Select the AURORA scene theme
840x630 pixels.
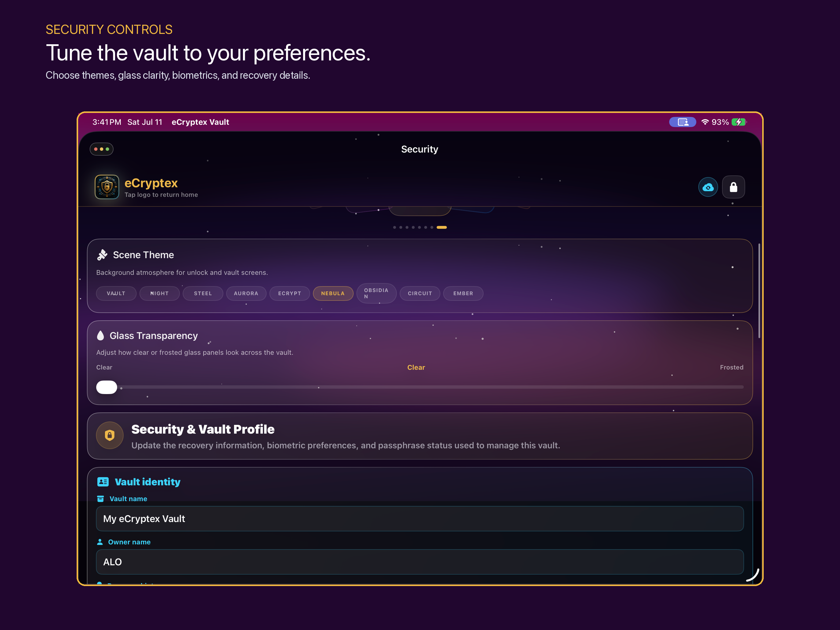pos(246,294)
